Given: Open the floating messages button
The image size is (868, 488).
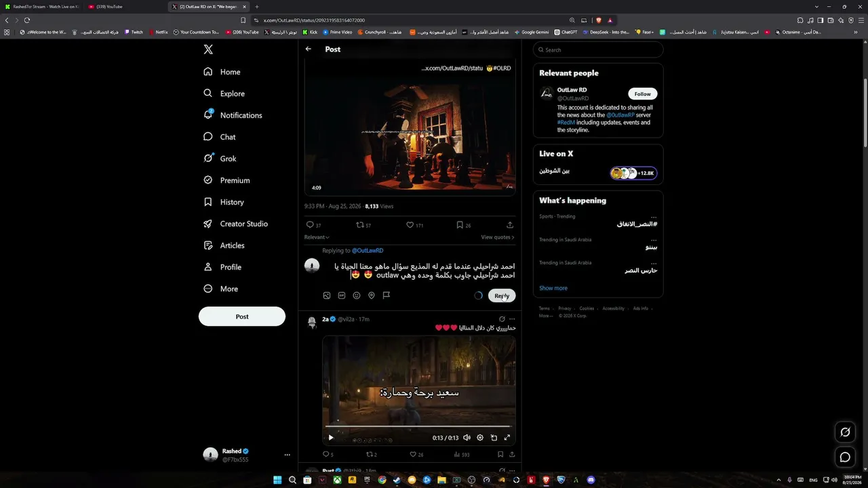Looking at the screenshot, I should [845, 457].
